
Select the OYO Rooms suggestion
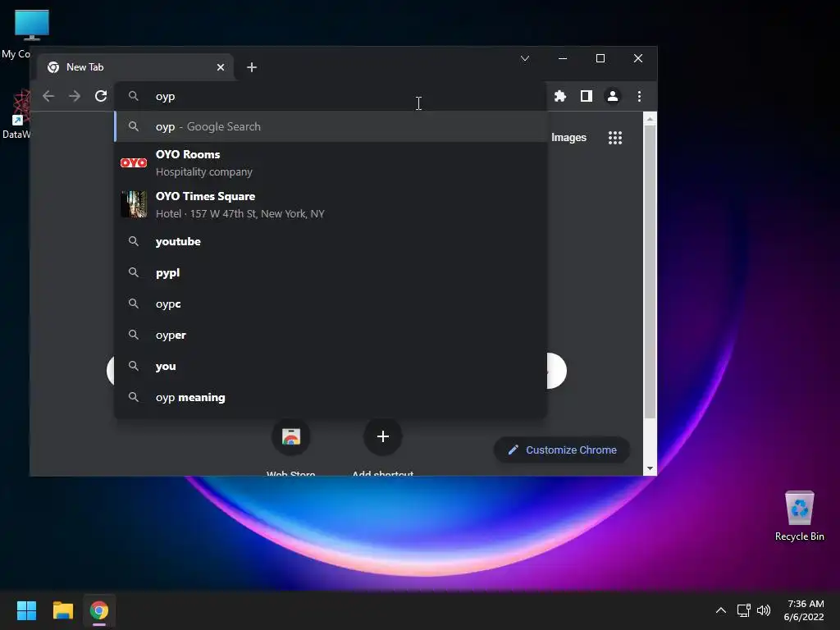click(330, 163)
